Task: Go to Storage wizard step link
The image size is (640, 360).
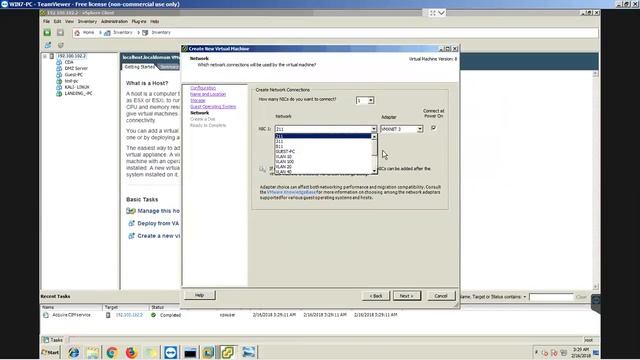Action: coord(198,100)
